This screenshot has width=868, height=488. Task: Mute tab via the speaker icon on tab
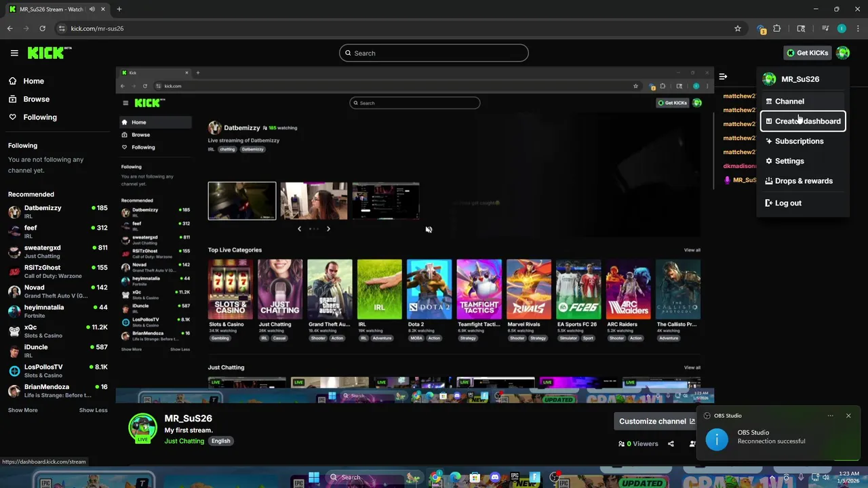pos(92,9)
